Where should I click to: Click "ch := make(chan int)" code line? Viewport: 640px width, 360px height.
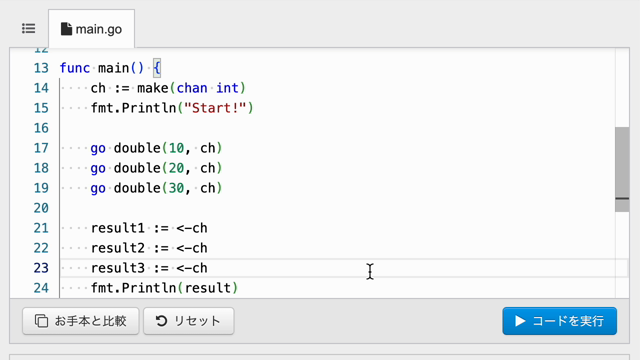point(168,88)
